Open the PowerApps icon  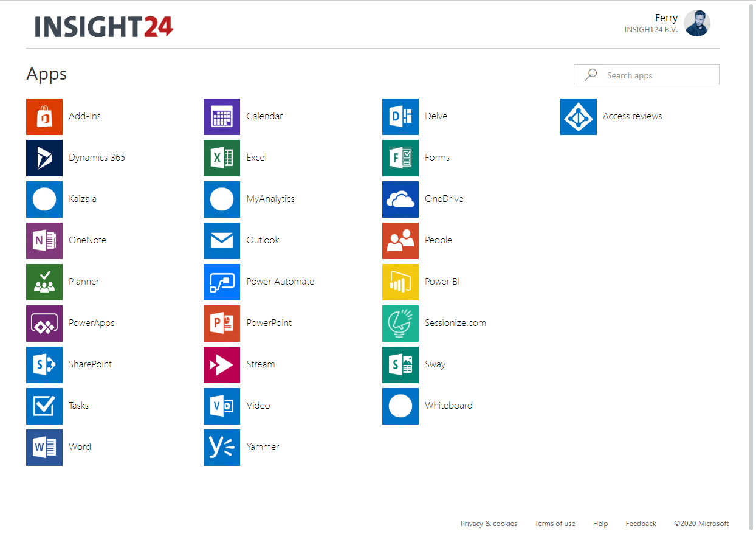click(44, 324)
